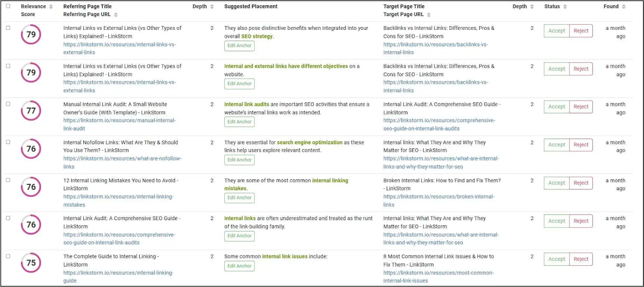Sort by Referring Page URL

click(116, 15)
